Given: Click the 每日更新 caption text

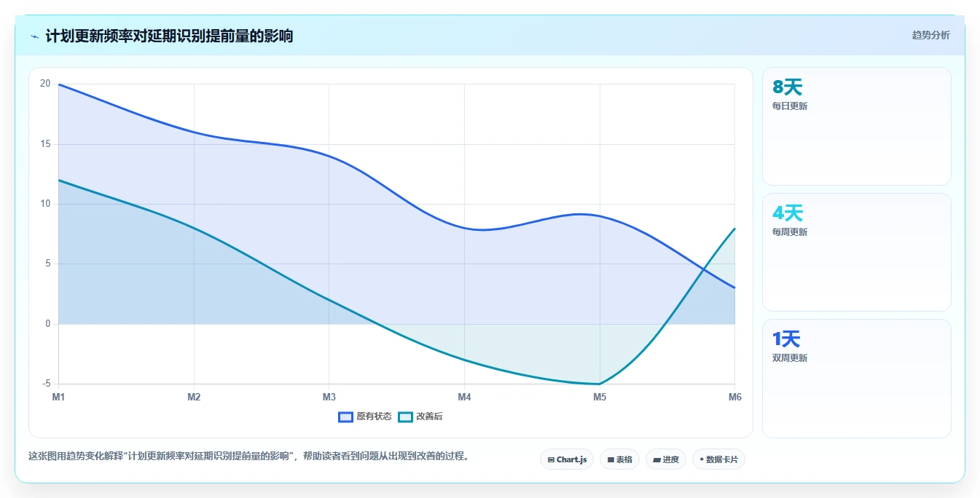Looking at the screenshot, I should click(790, 106).
